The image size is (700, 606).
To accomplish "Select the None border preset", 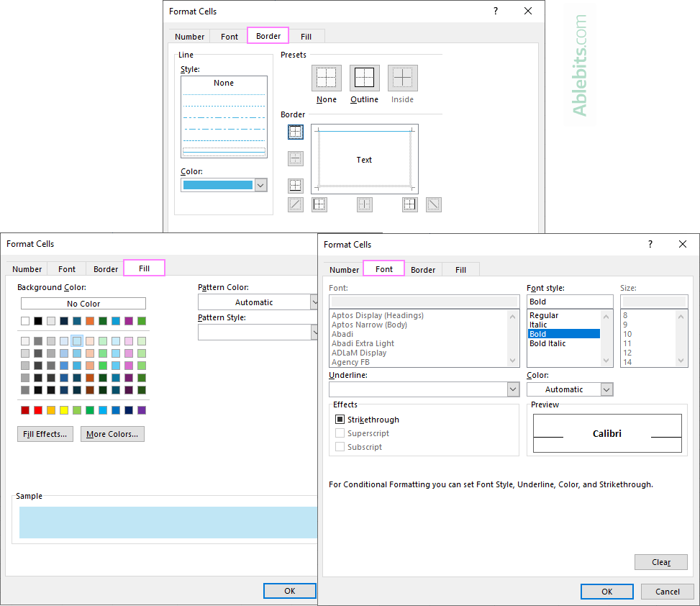I will click(326, 77).
